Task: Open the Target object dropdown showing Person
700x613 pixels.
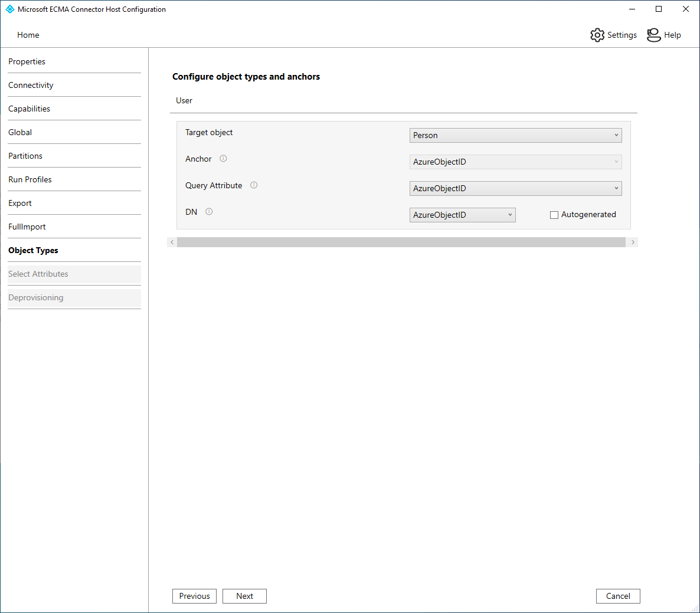Action: (x=516, y=135)
